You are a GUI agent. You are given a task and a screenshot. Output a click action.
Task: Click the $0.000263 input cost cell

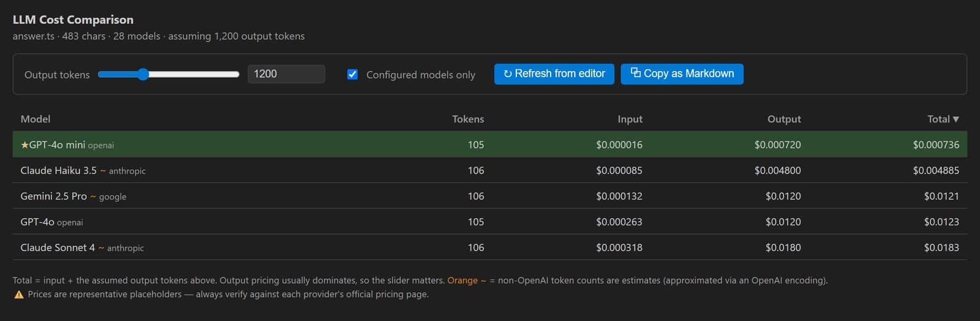[x=619, y=222]
